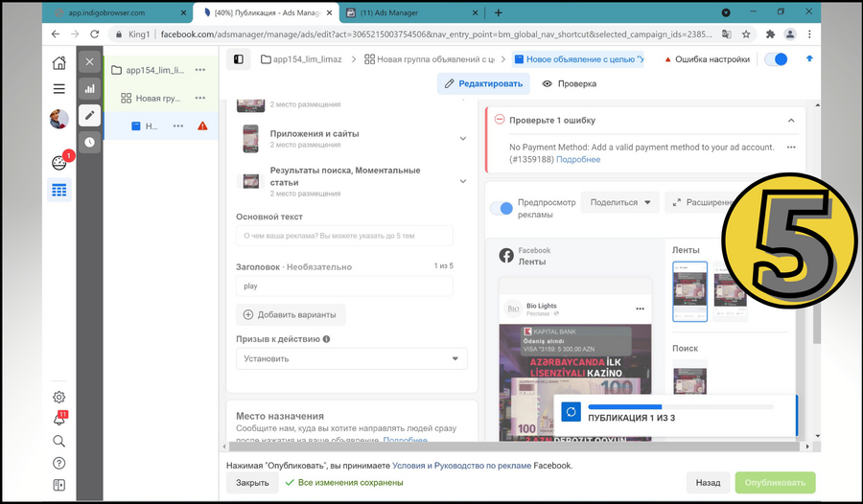Toggle the side panel layout icon
Screen dimensions: 863x504
coord(239,58)
